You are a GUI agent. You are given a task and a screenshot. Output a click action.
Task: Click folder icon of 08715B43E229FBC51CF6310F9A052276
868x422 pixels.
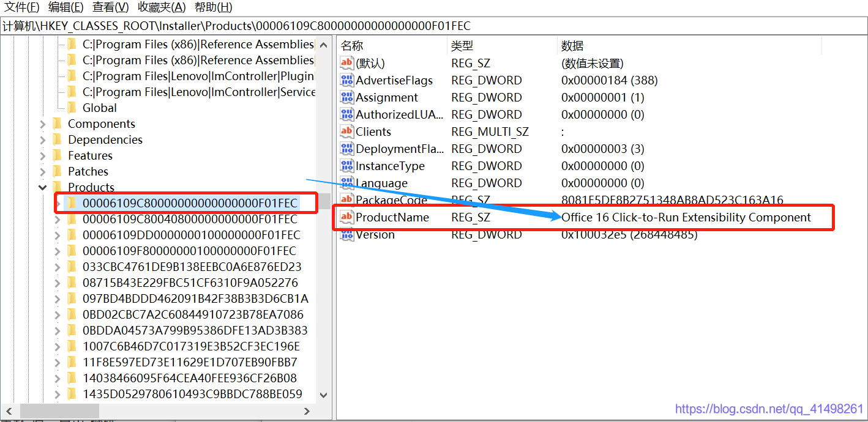[72, 283]
